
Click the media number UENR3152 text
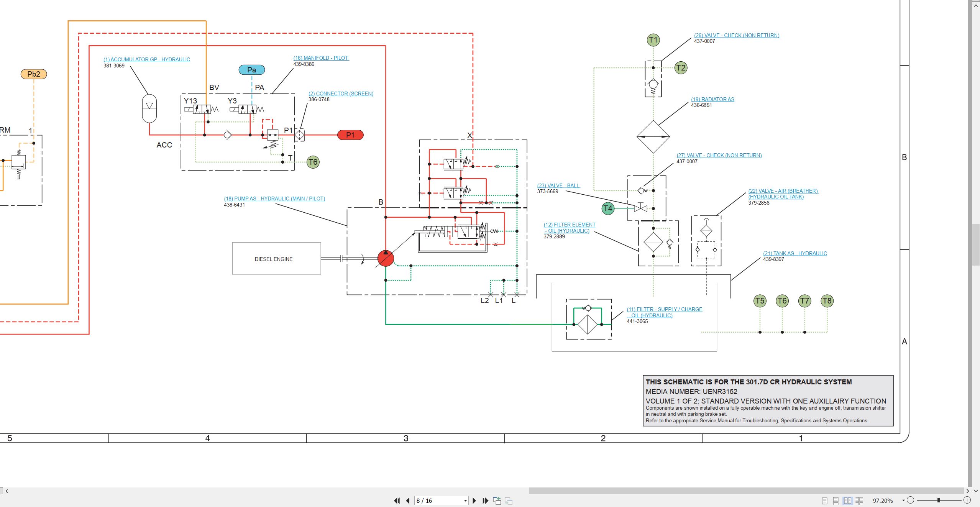[691, 391]
